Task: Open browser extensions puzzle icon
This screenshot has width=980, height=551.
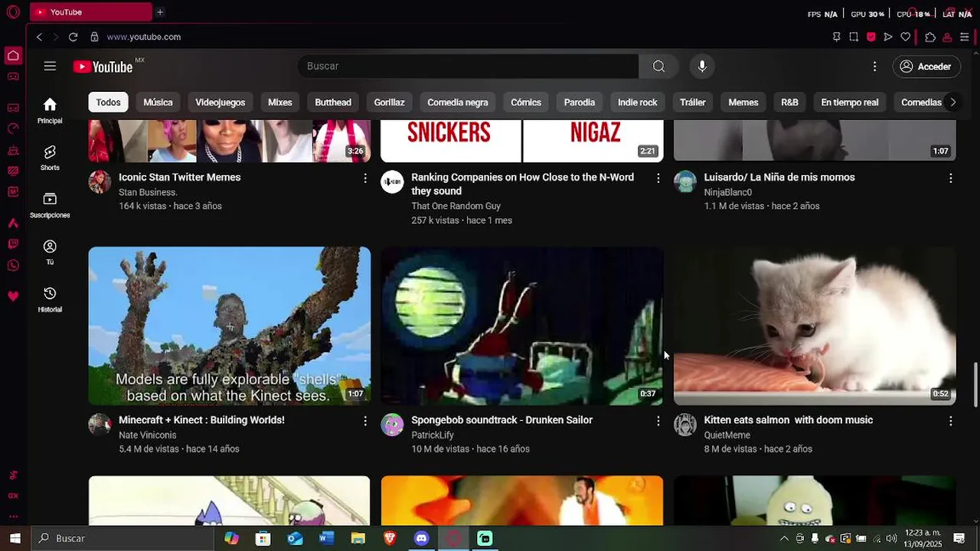Action: click(x=930, y=37)
